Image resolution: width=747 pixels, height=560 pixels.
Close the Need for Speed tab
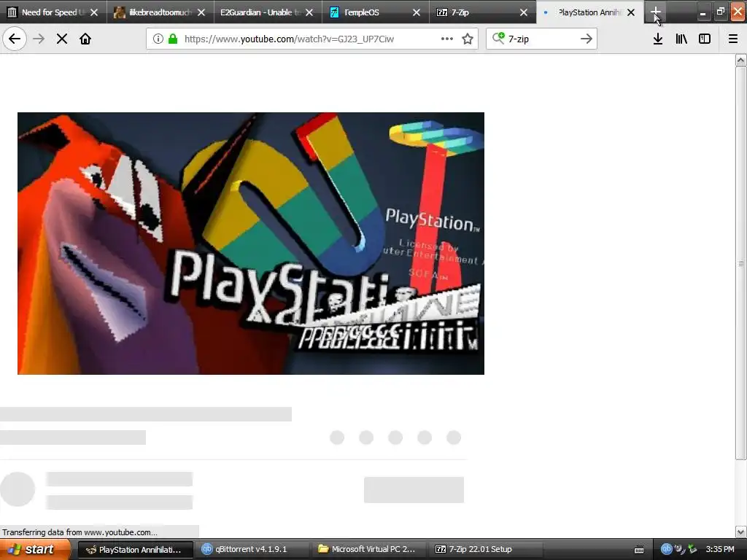(x=94, y=12)
